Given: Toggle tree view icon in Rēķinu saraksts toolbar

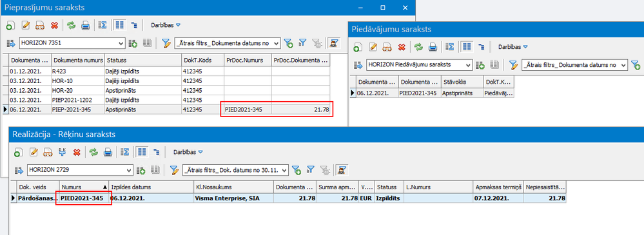Looking at the screenshot, I should tap(157, 152).
